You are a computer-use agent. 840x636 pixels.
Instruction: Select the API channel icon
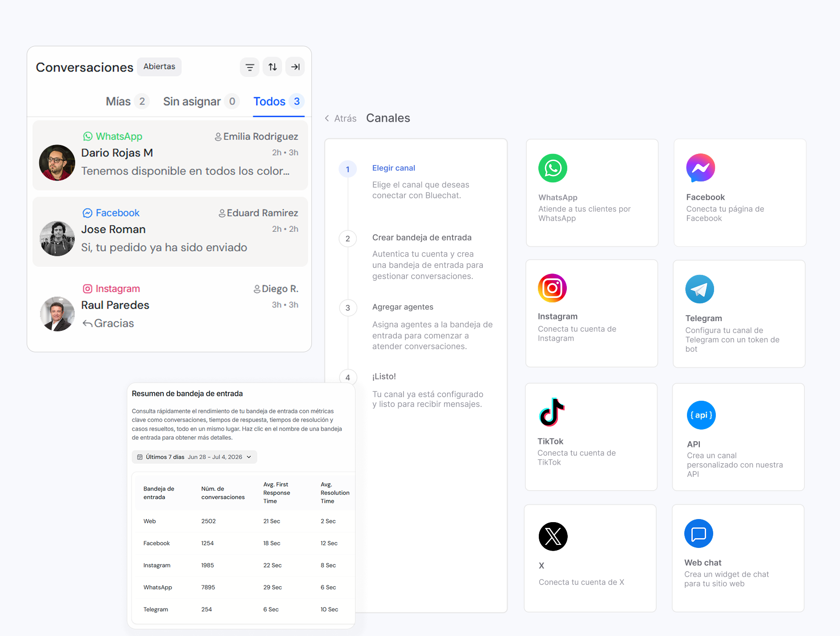[701, 415]
